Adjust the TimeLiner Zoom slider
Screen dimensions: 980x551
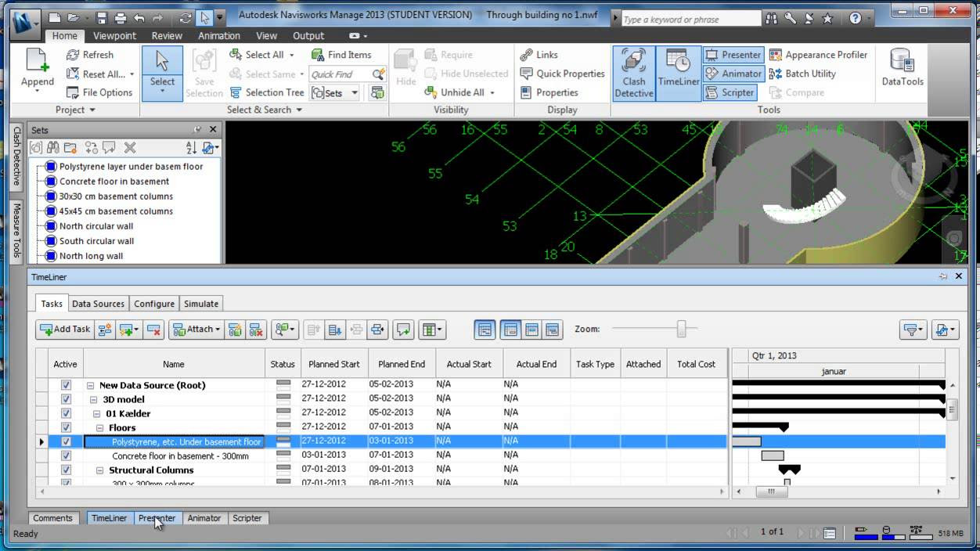[681, 330]
